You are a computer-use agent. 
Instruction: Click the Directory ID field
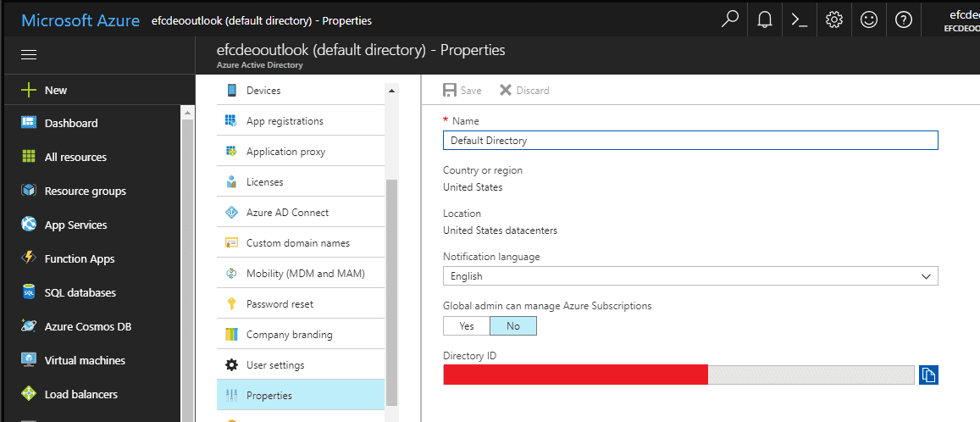[678, 375]
